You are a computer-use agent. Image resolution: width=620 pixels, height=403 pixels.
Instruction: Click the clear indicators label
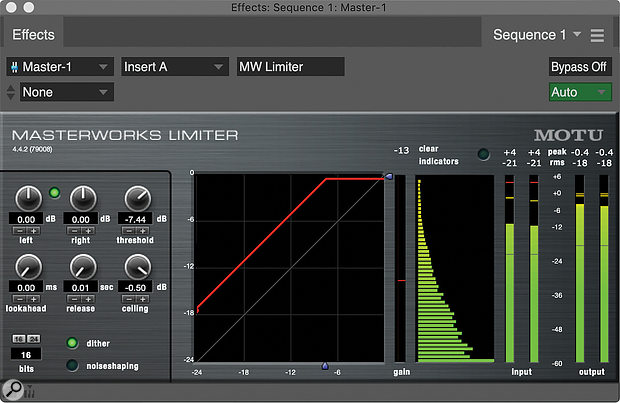[439, 155]
